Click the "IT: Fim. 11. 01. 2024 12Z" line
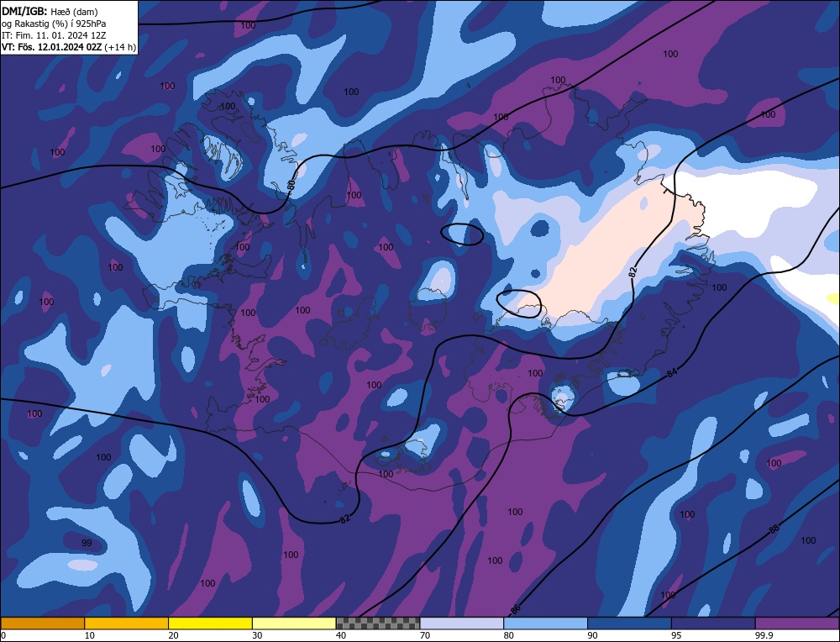Image resolution: width=840 pixels, height=642 pixels. [x=54, y=35]
